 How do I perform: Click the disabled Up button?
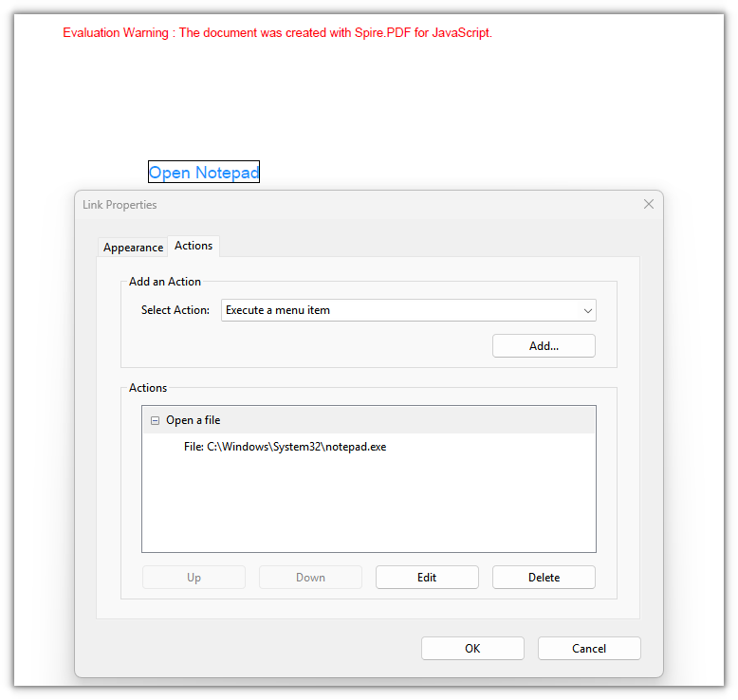(x=194, y=577)
